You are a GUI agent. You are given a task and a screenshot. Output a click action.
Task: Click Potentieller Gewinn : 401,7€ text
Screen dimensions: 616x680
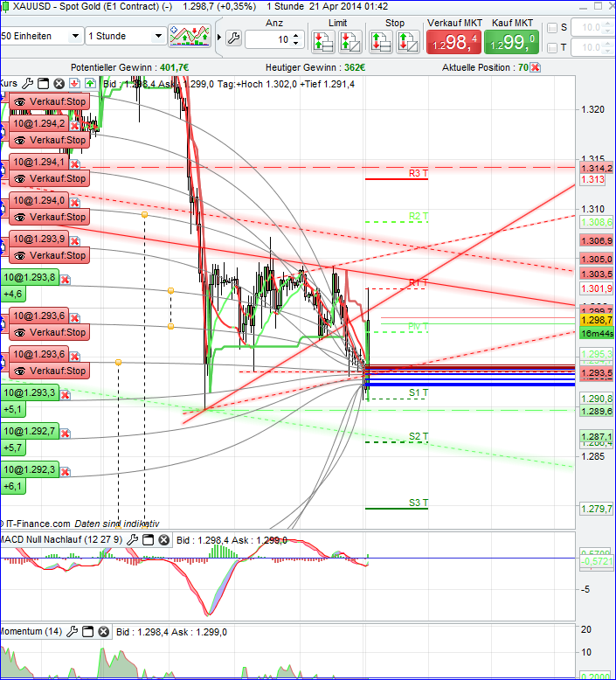[129, 67]
